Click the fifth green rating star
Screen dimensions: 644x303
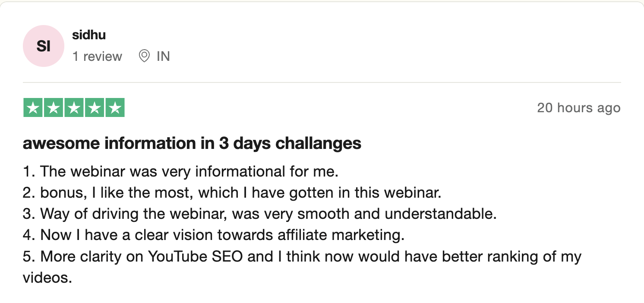point(114,108)
